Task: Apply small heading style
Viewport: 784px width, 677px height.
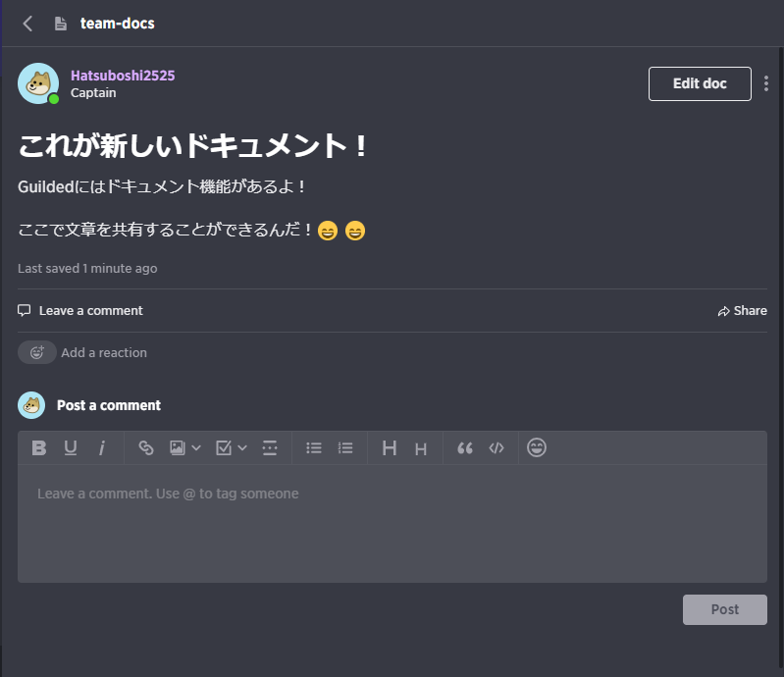Action: [x=421, y=449]
